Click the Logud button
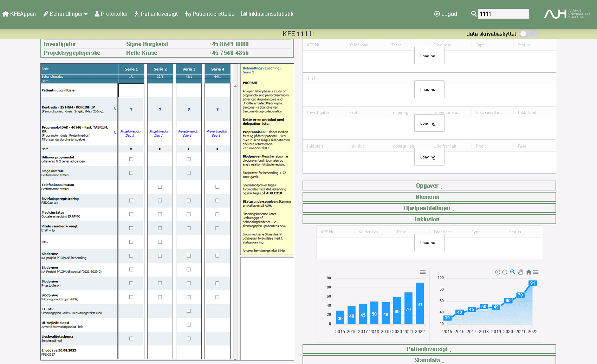Screen dimensions: 597x364 445,14
